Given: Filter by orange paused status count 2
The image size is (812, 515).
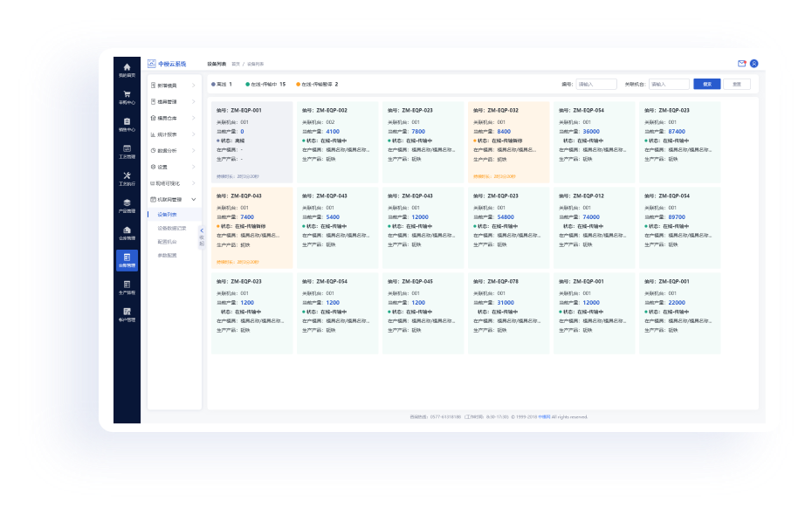Looking at the screenshot, I should point(317,84).
